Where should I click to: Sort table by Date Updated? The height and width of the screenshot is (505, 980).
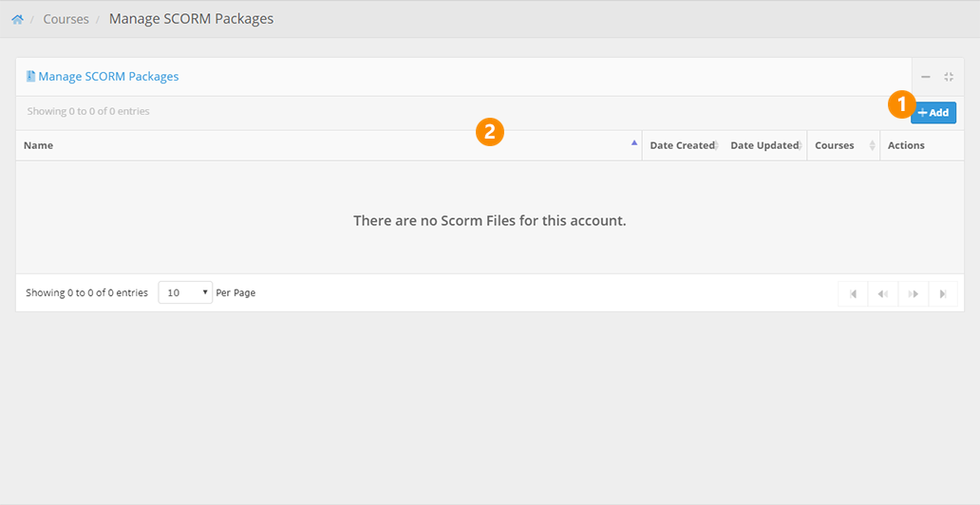[763, 145]
